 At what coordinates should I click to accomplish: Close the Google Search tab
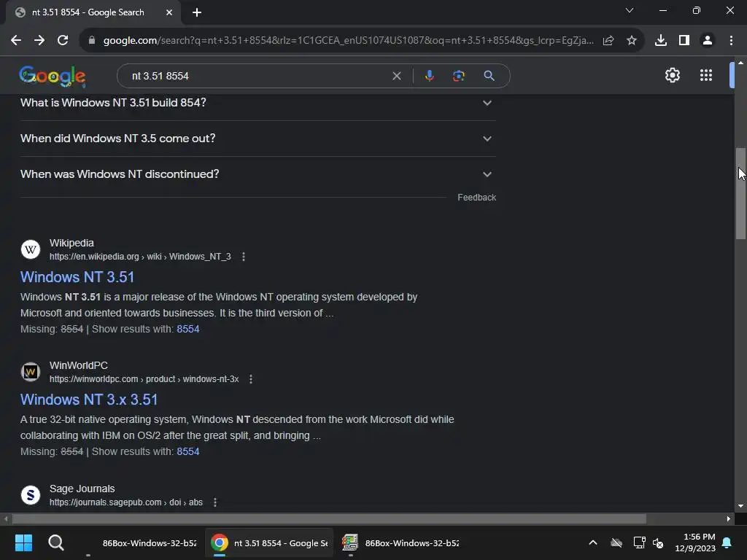169,12
